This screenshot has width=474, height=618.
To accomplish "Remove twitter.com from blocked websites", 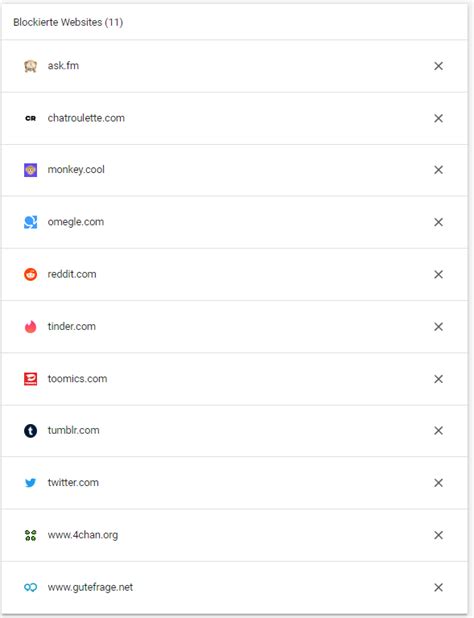I will 438,482.
